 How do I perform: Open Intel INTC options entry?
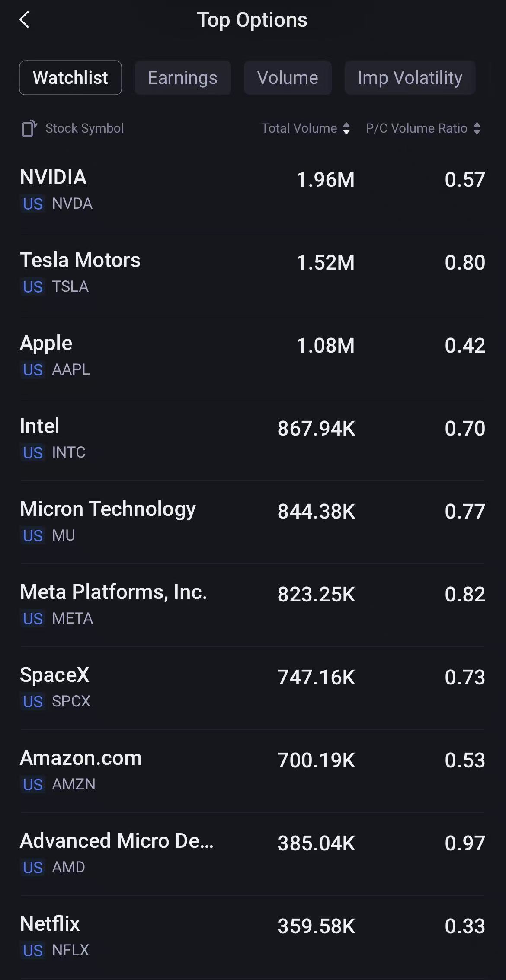pos(253,439)
